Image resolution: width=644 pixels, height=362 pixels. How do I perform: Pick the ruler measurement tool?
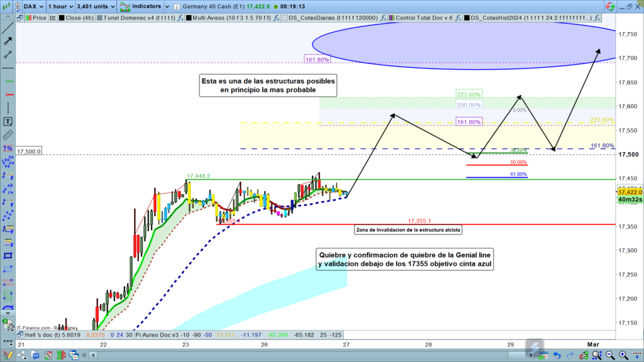click(8, 135)
